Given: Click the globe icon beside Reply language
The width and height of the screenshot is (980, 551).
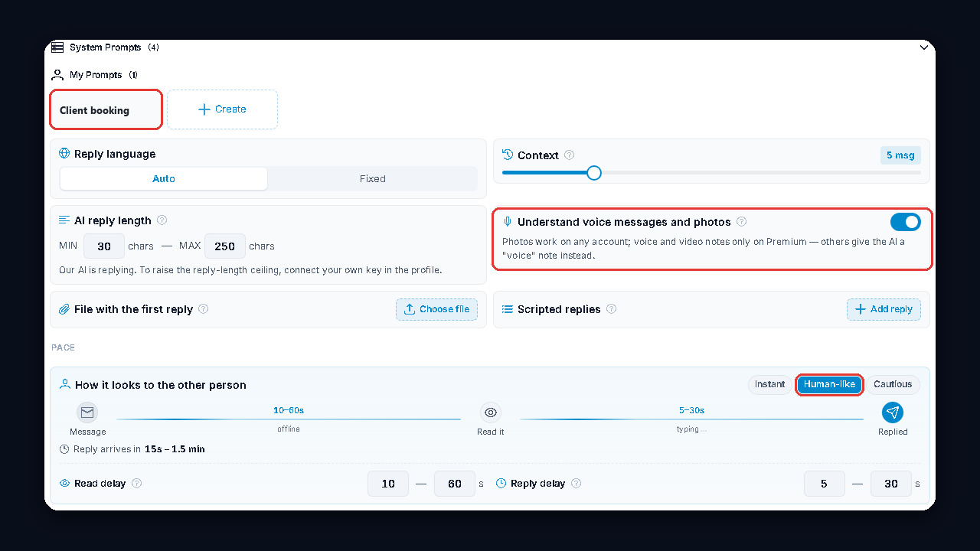Looking at the screenshot, I should (64, 154).
